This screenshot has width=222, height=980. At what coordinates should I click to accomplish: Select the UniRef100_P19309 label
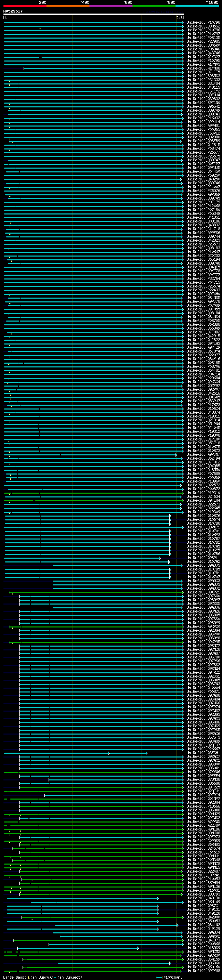(x=203, y=512)
